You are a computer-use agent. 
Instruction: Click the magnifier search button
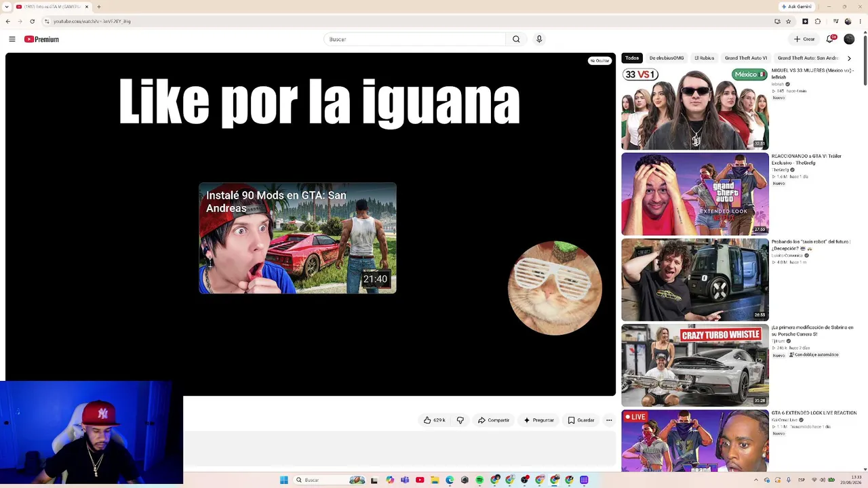(516, 39)
